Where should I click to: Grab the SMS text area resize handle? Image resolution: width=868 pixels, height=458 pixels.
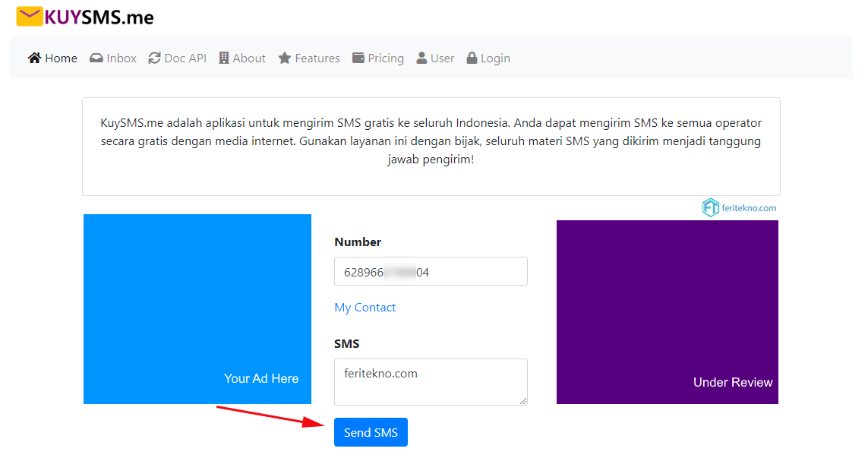point(523,401)
